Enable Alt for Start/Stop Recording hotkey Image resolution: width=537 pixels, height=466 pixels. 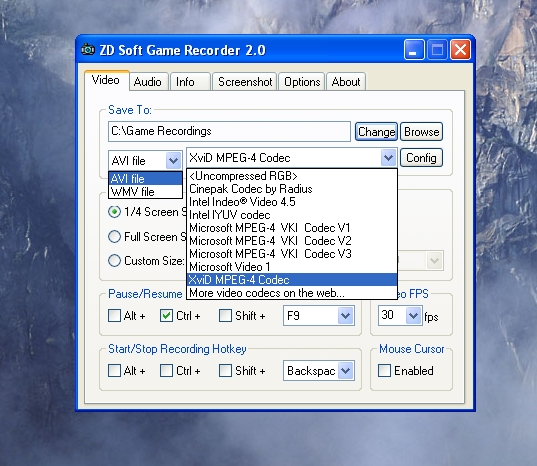coord(114,370)
